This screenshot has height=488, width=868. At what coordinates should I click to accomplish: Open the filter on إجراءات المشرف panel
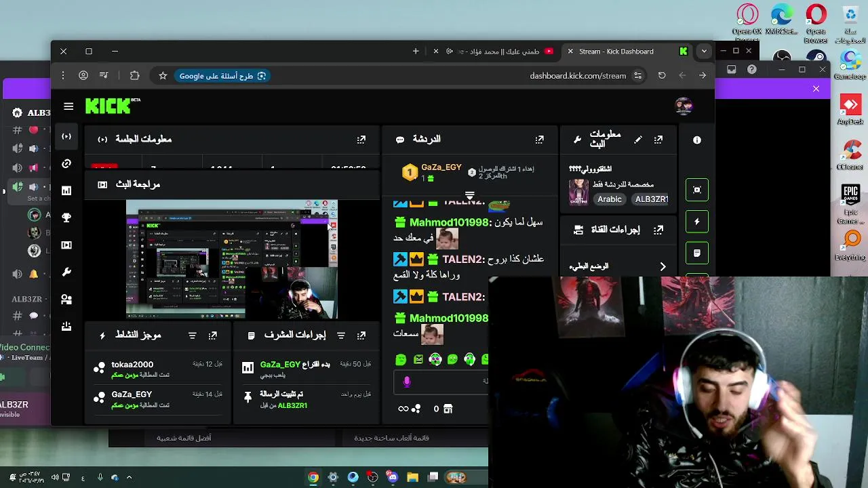click(341, 335)
